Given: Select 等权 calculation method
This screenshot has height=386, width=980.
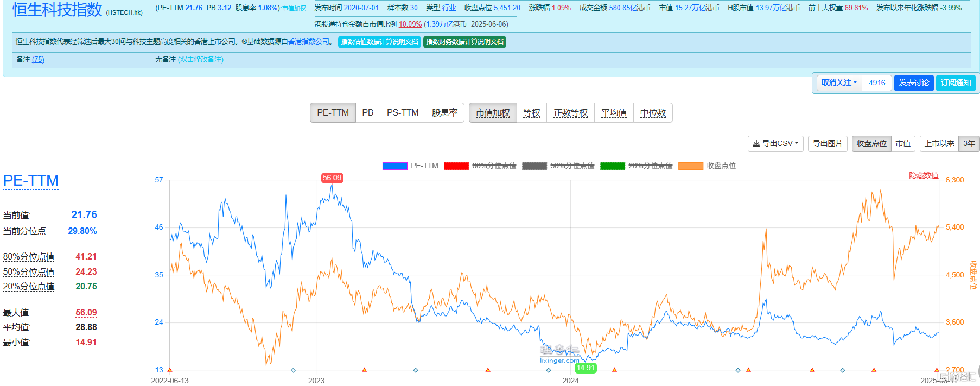Looking at the screenshot, I should click(x=532, y=113).
